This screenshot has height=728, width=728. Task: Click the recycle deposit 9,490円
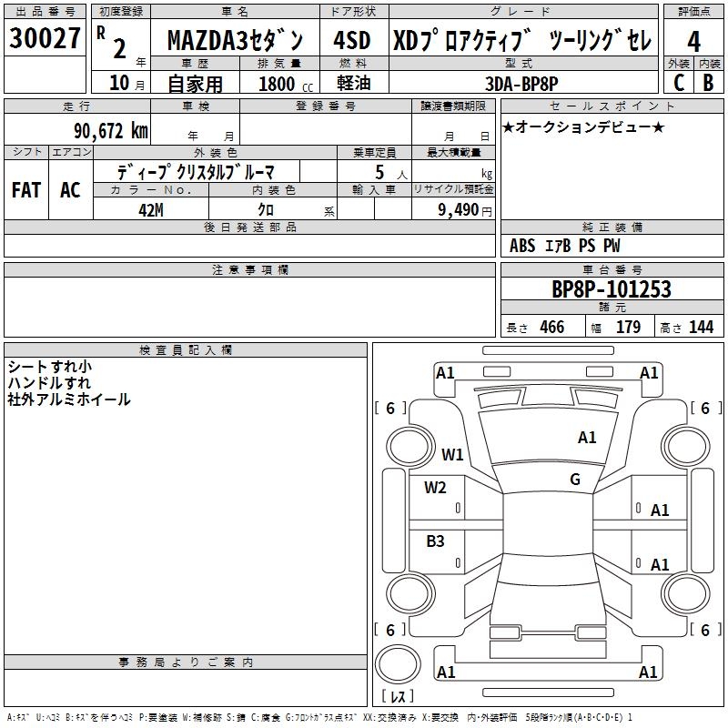[x=465, y=210]
